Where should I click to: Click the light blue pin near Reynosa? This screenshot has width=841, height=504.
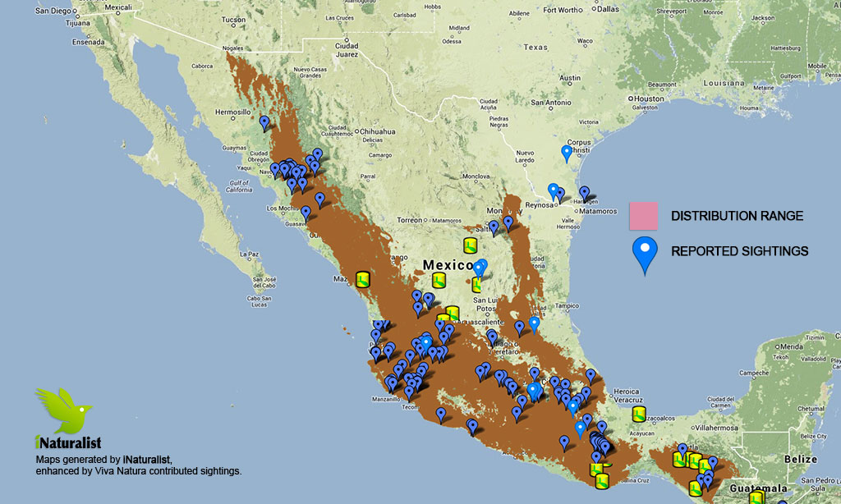(x=554, y=191)
